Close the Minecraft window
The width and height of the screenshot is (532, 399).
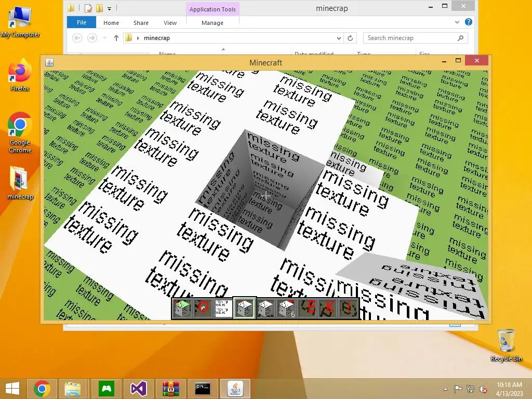tap(477, 60)
